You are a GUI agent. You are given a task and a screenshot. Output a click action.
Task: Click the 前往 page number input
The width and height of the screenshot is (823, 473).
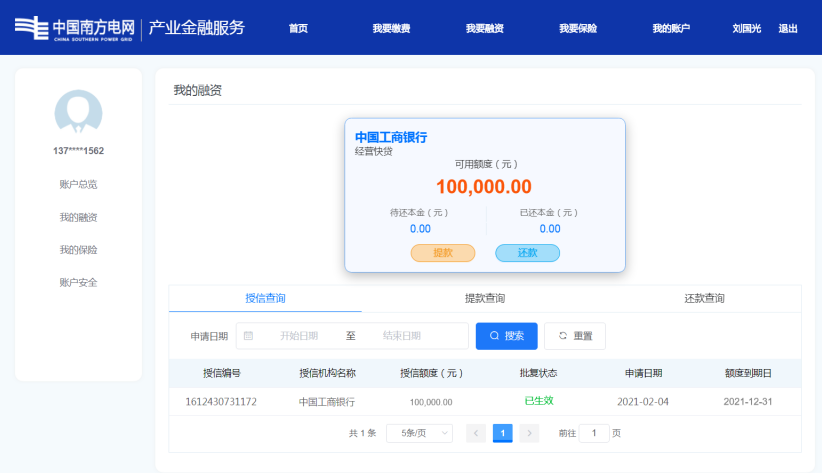click(594, 433)
